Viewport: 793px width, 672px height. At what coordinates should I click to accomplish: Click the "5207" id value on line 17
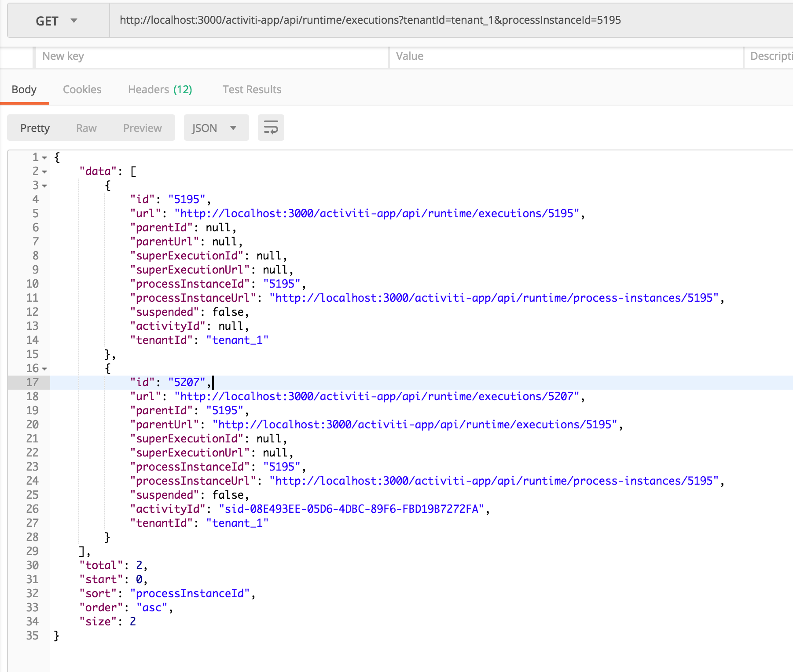187,382
